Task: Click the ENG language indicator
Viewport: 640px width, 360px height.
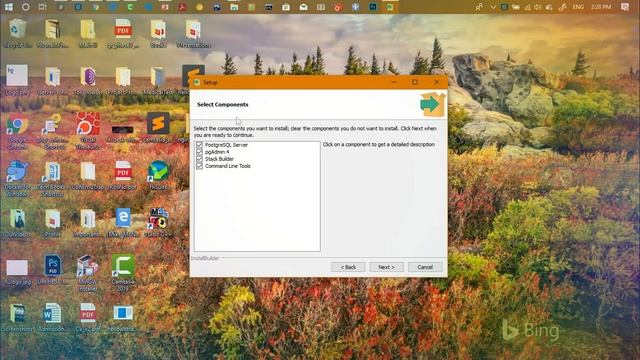Action: (x=578, y=7)
